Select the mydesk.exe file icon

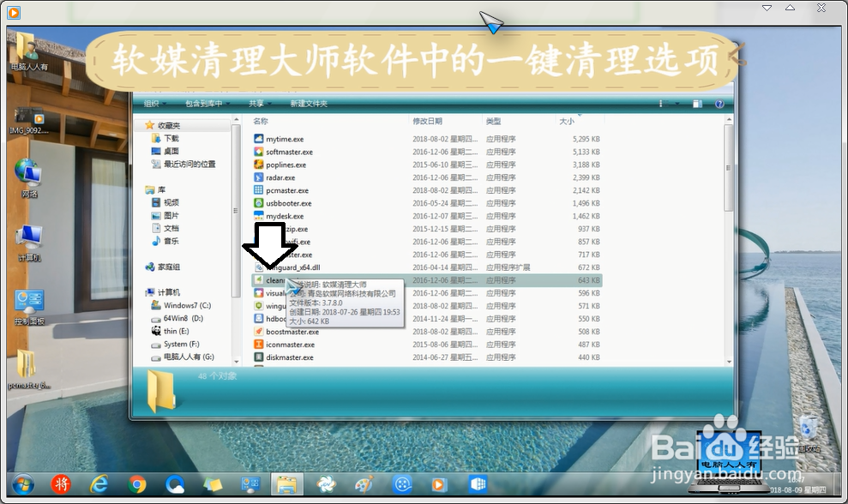point(258,216)
